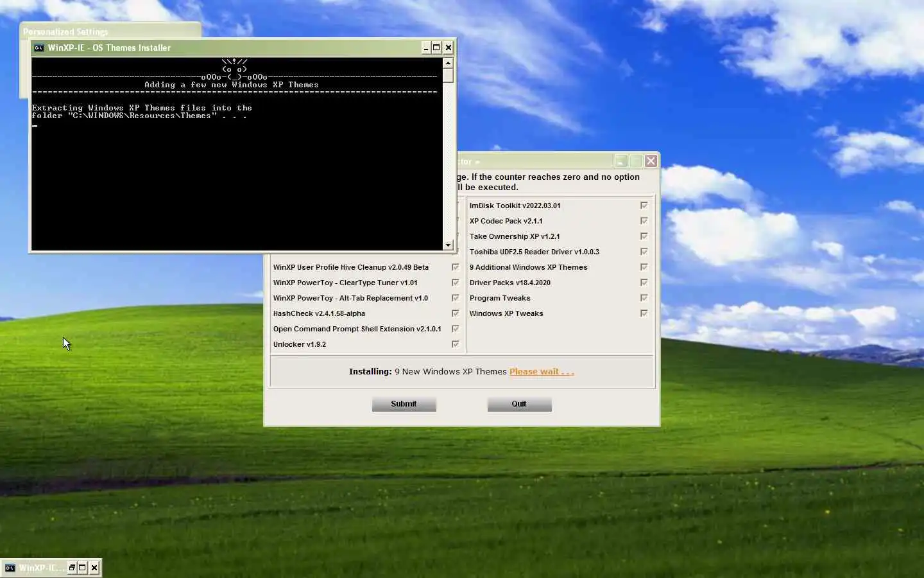Toggle HashCheck v2.4.1.58-alpha checkbox
924x578 pixels.
click(x=455, y=313)
